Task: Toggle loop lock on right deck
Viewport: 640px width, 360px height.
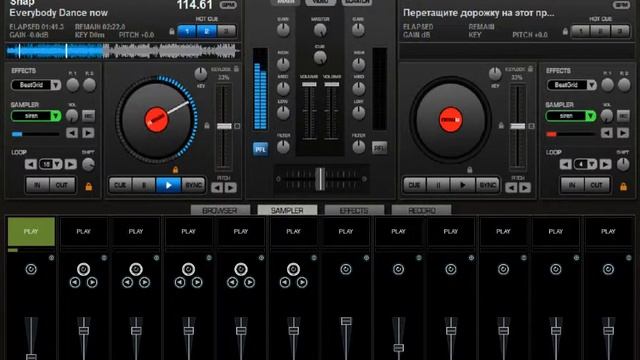Action: click(x=623, y=187)
